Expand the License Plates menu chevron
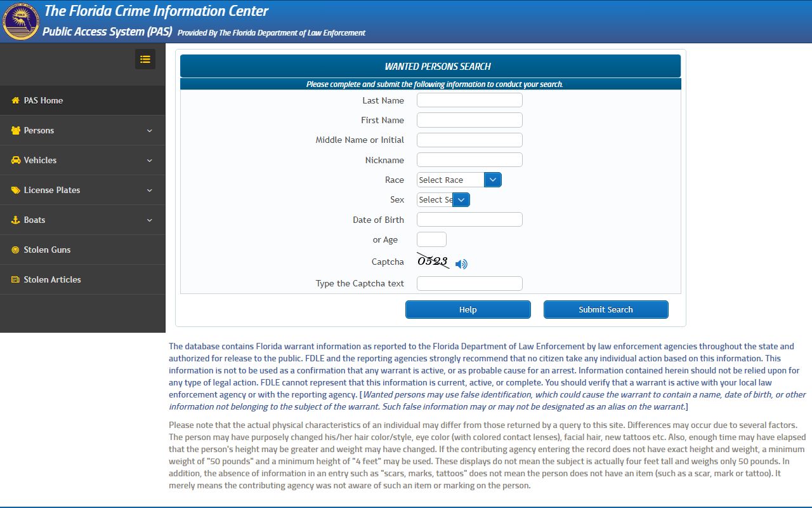The image size is (812, 508). 150,190
